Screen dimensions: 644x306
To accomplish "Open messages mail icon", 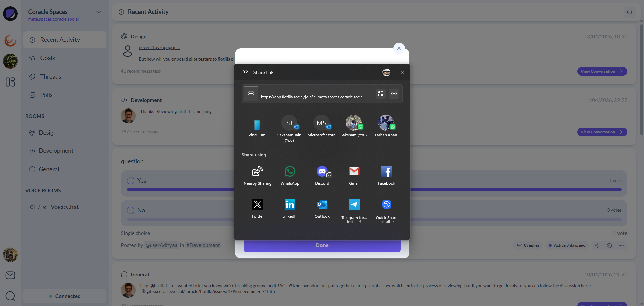I will click(10, 275).
